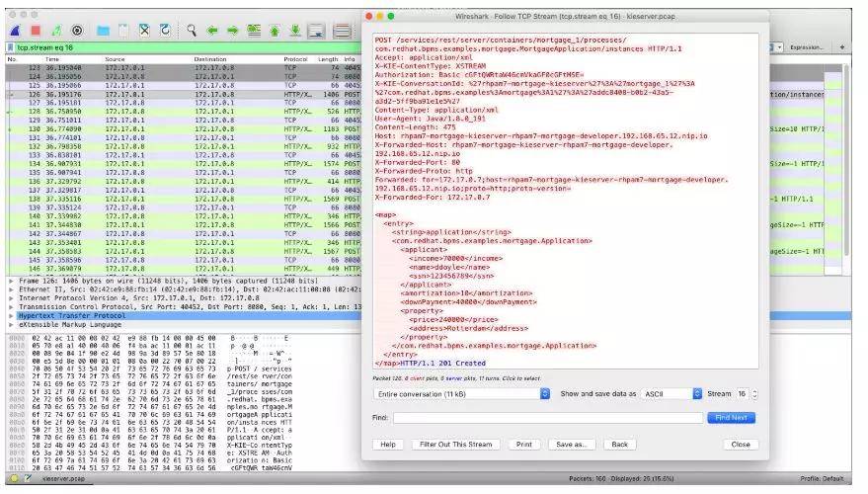The width and height of the screenshot is (868, 494).
Task: Add filter button with the plus icon
Action: [842, 47]
